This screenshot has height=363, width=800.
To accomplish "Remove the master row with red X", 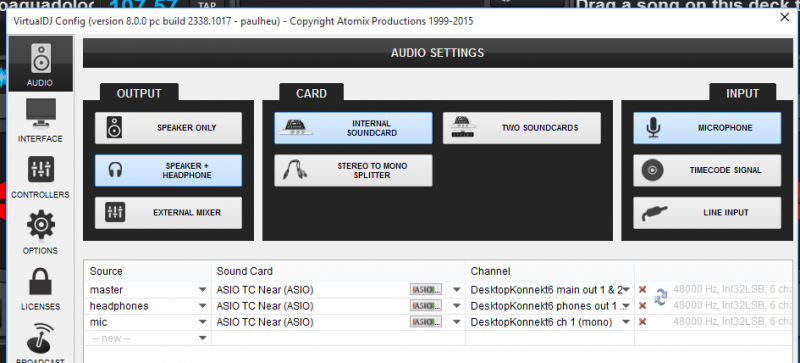I will [x=642, y=290].
